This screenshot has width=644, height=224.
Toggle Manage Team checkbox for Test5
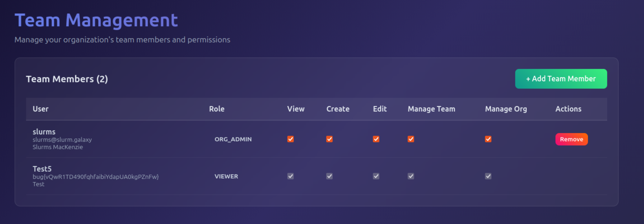tap(410, 176)
